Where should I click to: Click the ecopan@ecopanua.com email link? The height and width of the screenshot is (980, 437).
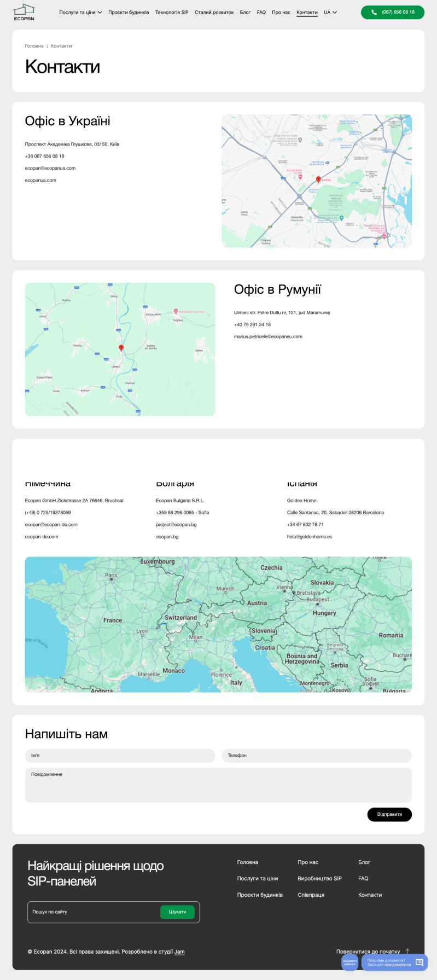pos(50,169)
